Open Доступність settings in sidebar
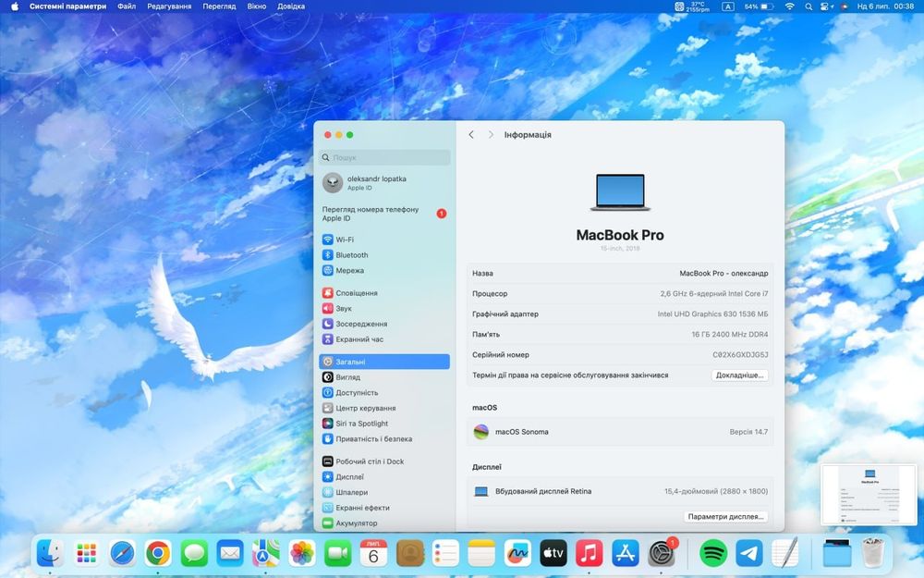 [384, 392]
